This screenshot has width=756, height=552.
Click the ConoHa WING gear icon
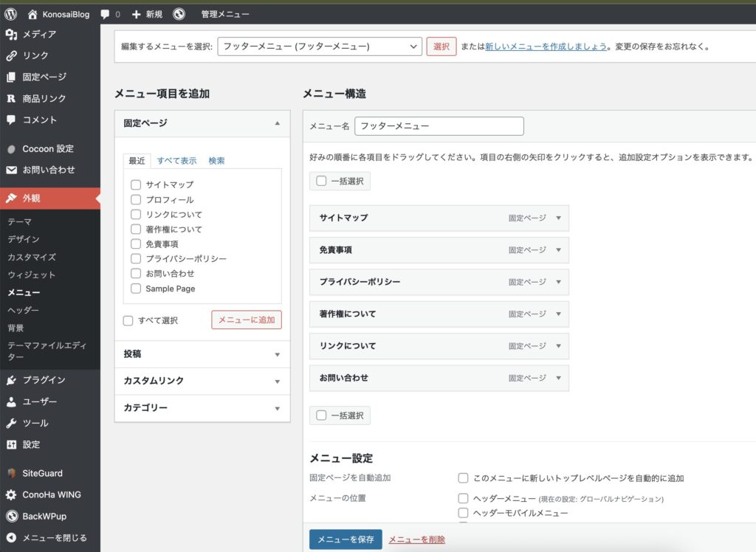[11, 494]
